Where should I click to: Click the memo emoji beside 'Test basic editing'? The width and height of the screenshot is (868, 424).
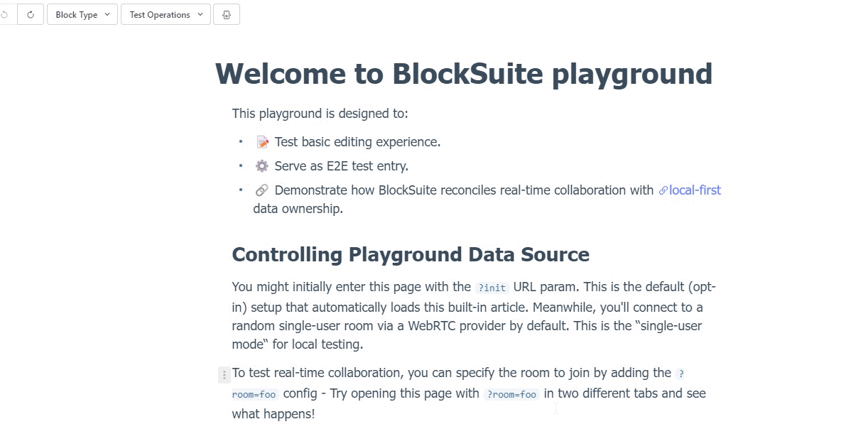[261, 141]
